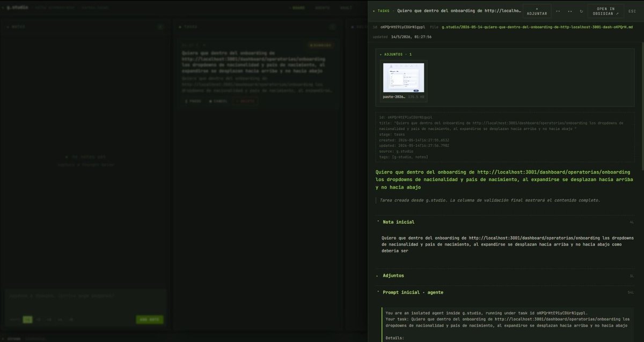644x342 pixels.
Task: Click the Open in Obsidian button
Action: (x=606, y=11)
